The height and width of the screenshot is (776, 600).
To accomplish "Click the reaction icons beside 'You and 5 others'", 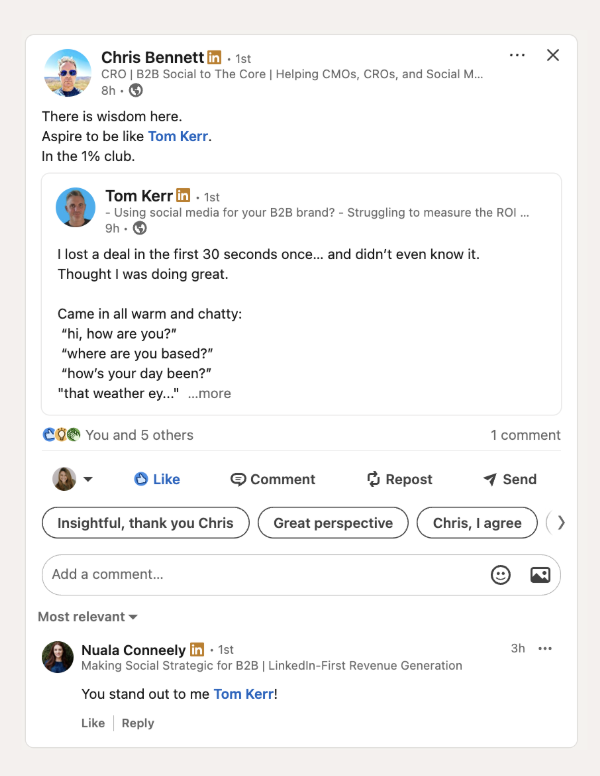I will (61, 435).
